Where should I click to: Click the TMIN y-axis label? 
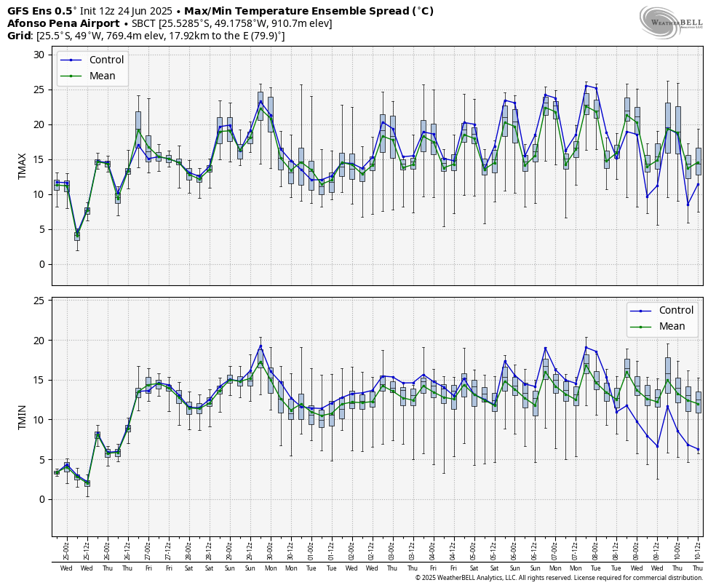click(23, 417)
